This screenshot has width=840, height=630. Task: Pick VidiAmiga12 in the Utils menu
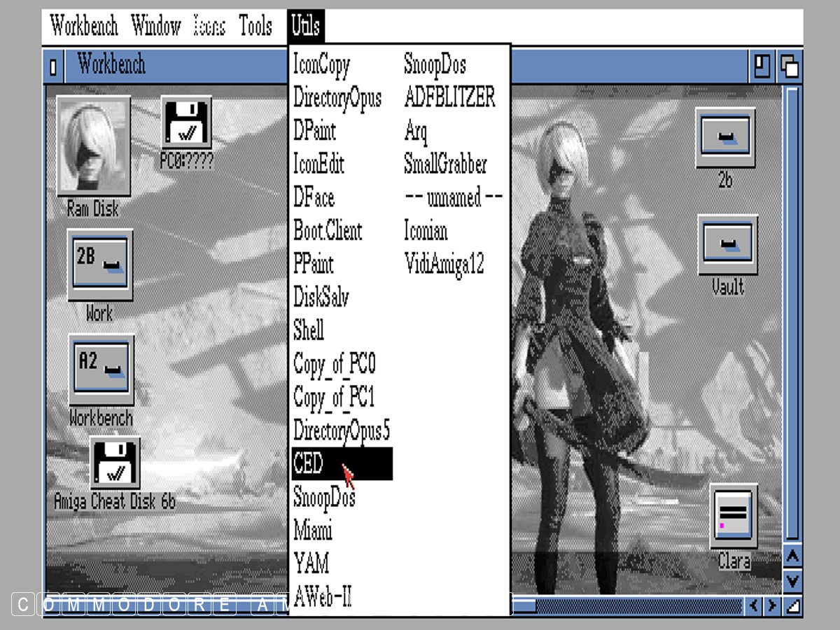[x=444, y=264]
